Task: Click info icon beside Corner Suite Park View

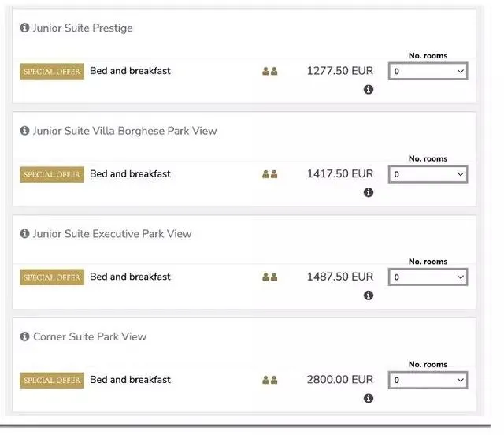Action: [24, 336]
